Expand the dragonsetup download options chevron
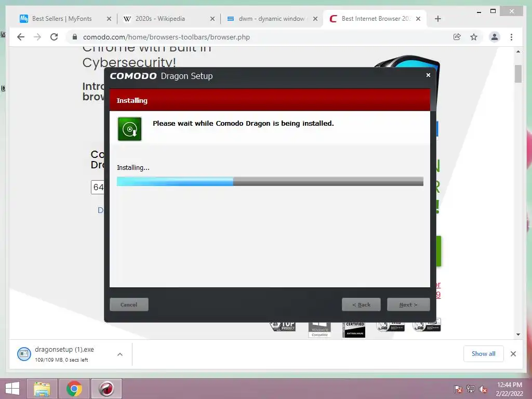This screenshot has height=399, width=532. pyautogui.click(x=120, y=354)
